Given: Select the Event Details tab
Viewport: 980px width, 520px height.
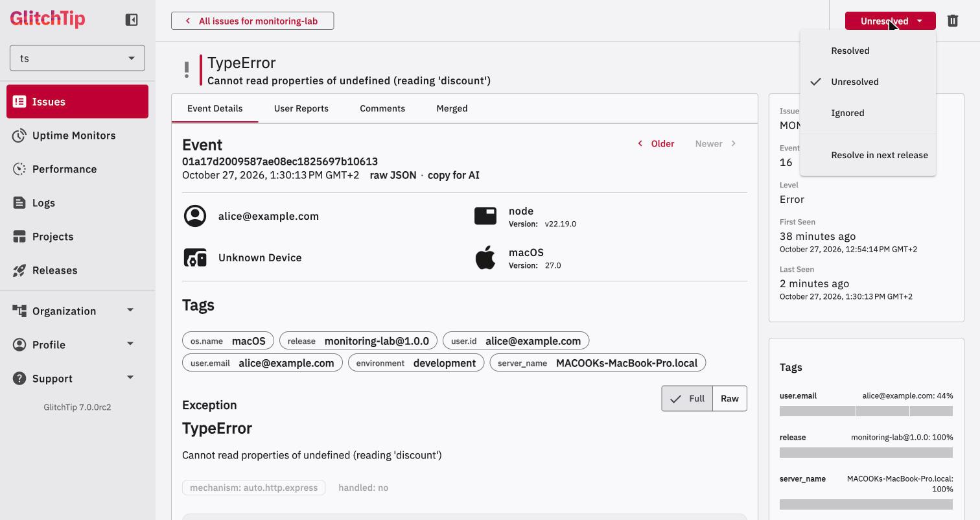Looking at the screenshot, I should (x=215, y=108).
